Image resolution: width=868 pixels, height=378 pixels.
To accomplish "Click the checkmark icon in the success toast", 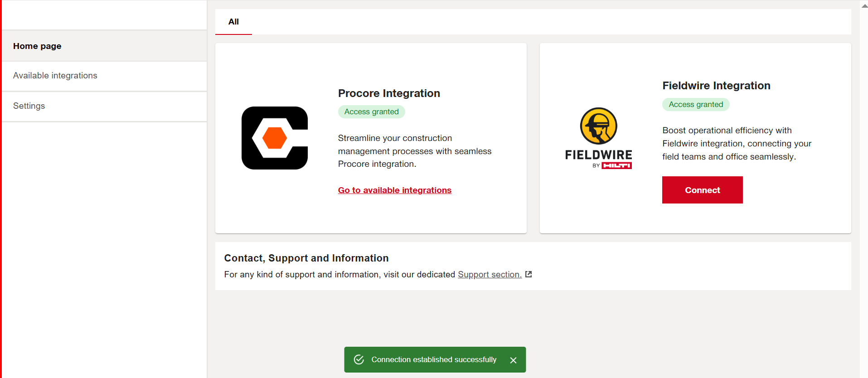I will (359, 359).
